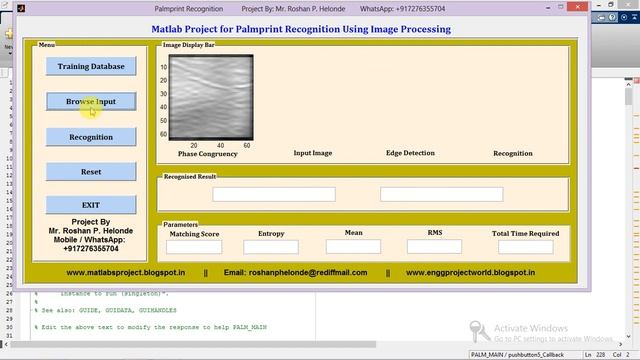Screen dimensions: 640x360
Task: Click MATLAB icon in Palmprint window title
Action: click(21, 8)
